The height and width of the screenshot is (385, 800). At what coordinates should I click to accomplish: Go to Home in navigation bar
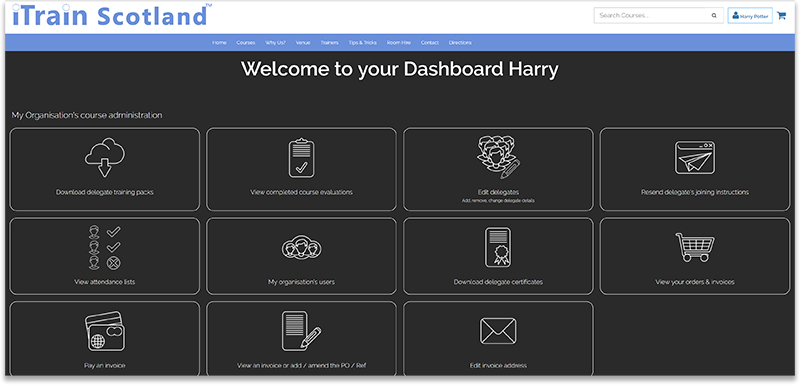point(219,43)
